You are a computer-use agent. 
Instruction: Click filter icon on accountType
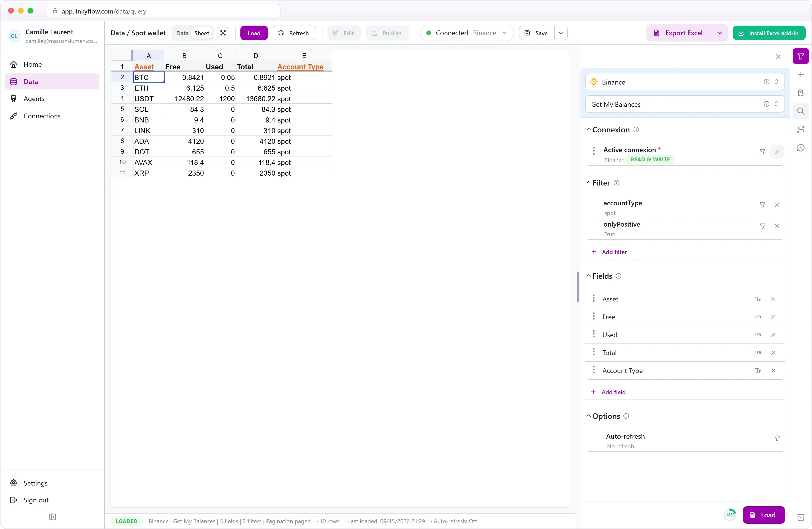coord(762,205)
